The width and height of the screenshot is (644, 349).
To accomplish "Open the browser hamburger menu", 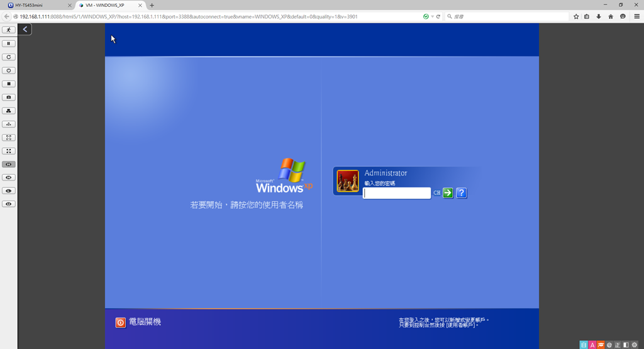I will [x=636, y=16].
